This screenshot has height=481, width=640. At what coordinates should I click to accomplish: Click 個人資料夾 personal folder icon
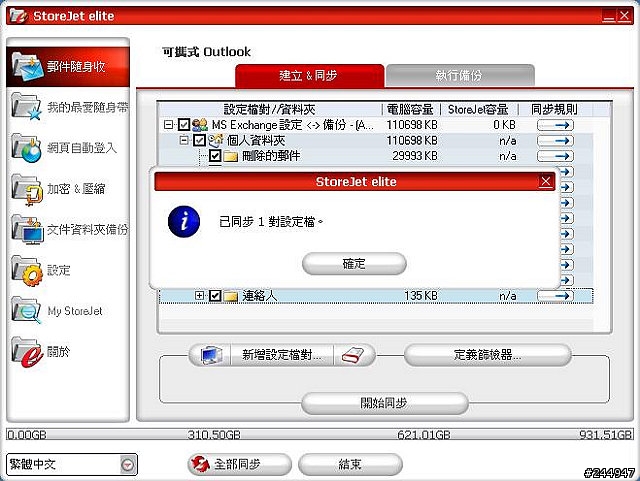click(216, 140)
